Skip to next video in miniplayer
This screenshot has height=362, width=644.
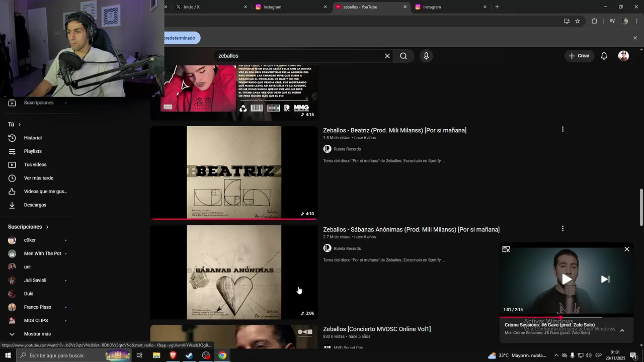coord(605,279)
